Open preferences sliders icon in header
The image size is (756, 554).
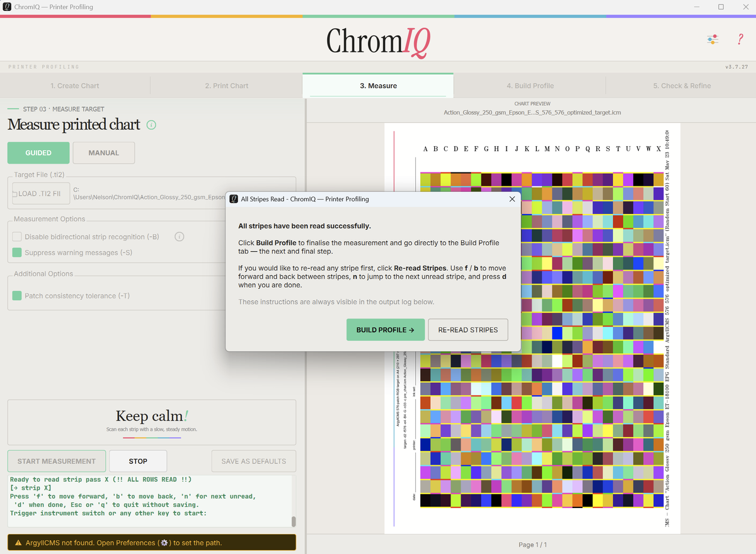(713, 40)
